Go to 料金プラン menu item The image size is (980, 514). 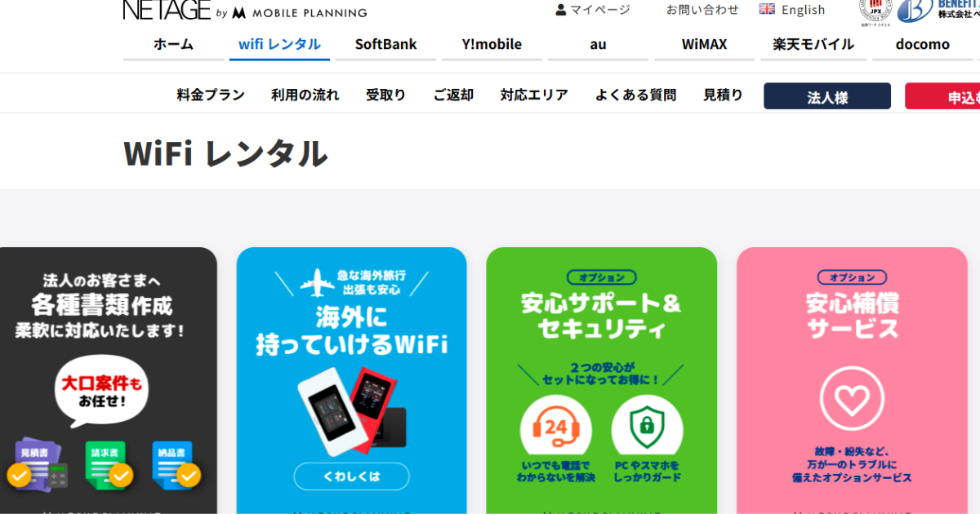[211, 95]
